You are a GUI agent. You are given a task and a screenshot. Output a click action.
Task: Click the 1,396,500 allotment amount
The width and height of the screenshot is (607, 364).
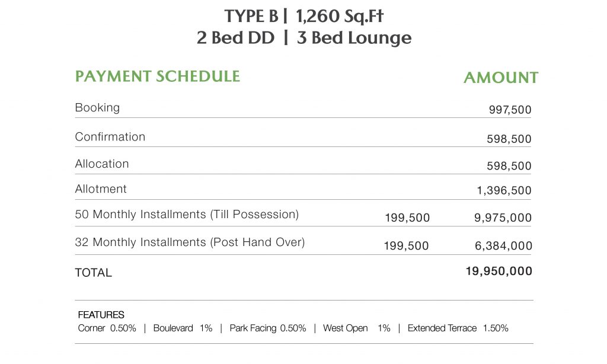(x=504, y=191)
